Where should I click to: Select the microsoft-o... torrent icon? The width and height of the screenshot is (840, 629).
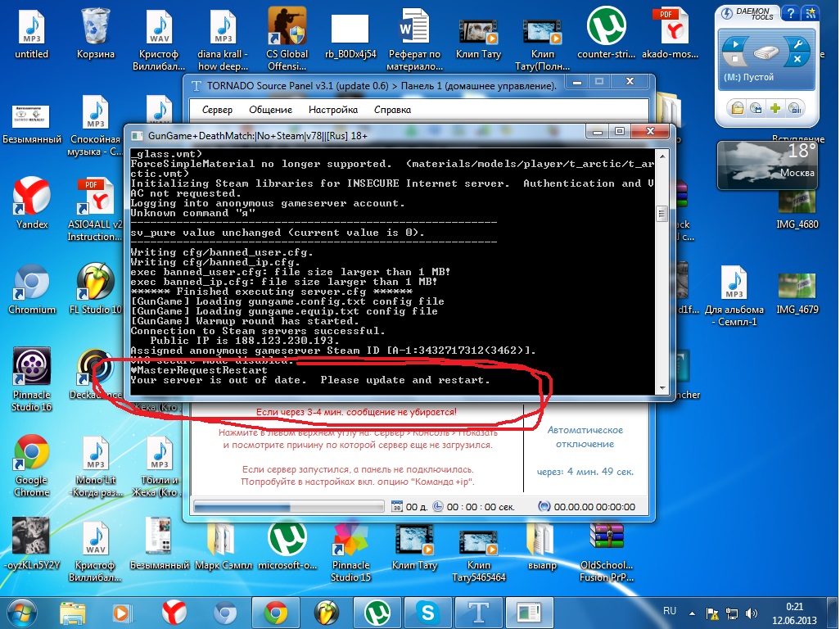pyautogui.click(x=287, y=543)
